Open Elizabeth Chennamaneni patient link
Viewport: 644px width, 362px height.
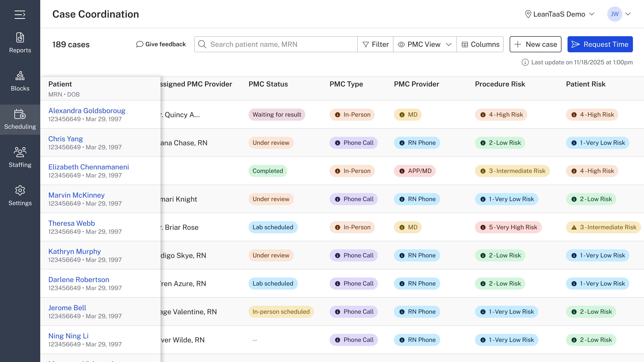coord(89,167)
